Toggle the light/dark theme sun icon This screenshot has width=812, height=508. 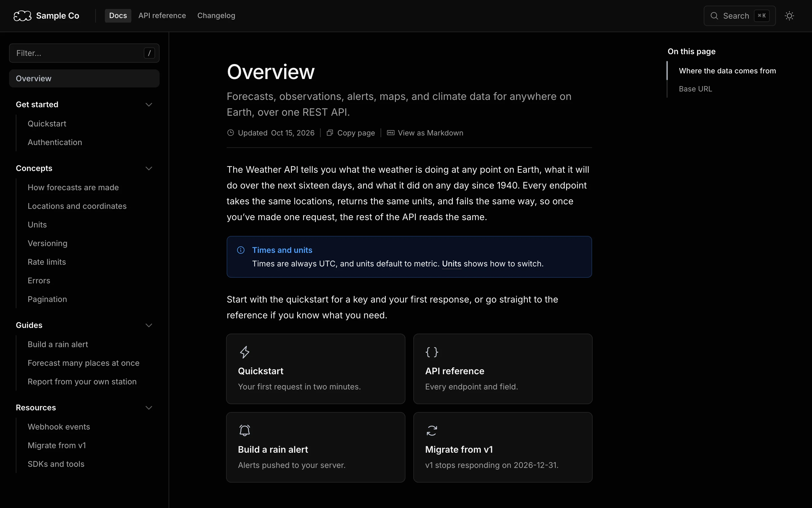click(x=789, y=16)
